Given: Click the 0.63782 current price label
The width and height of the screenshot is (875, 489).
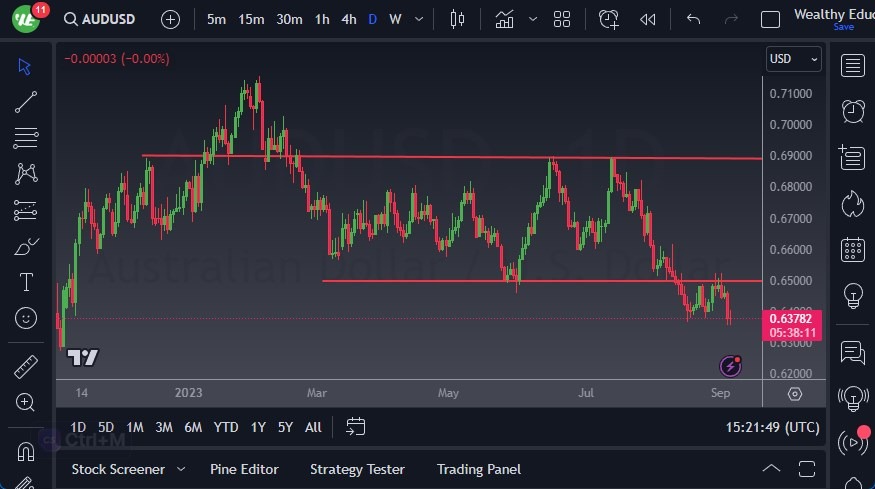Looking at the screenshot, I should 792,319.
